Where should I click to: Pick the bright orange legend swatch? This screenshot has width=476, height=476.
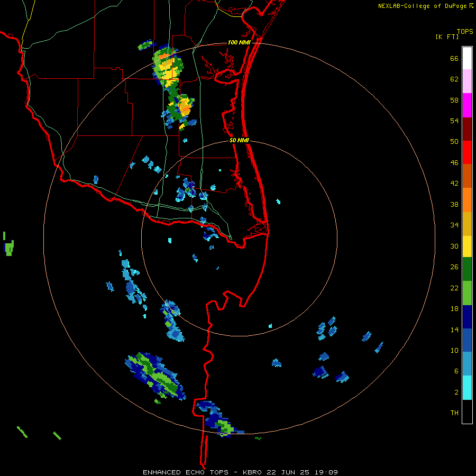coord(467,200)
